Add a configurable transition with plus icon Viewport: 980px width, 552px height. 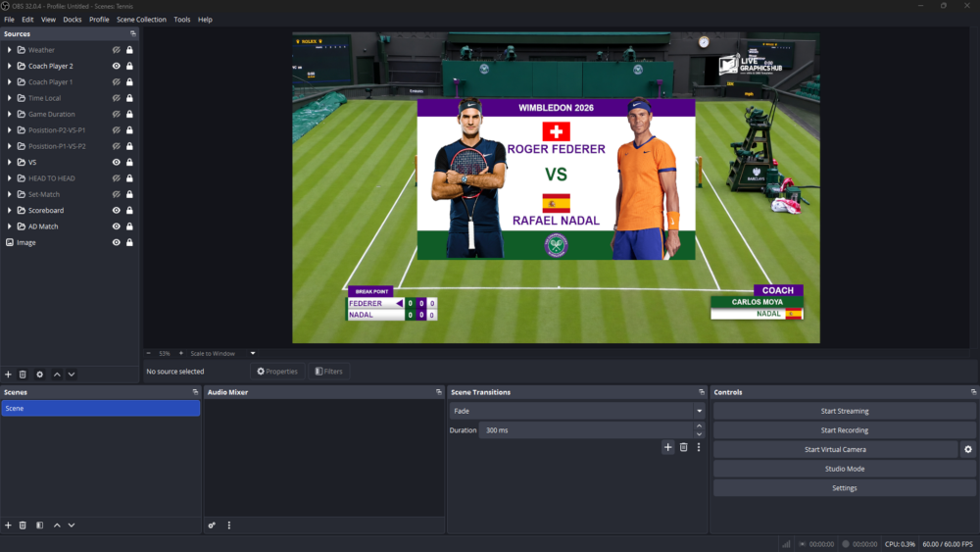point(667,448)
